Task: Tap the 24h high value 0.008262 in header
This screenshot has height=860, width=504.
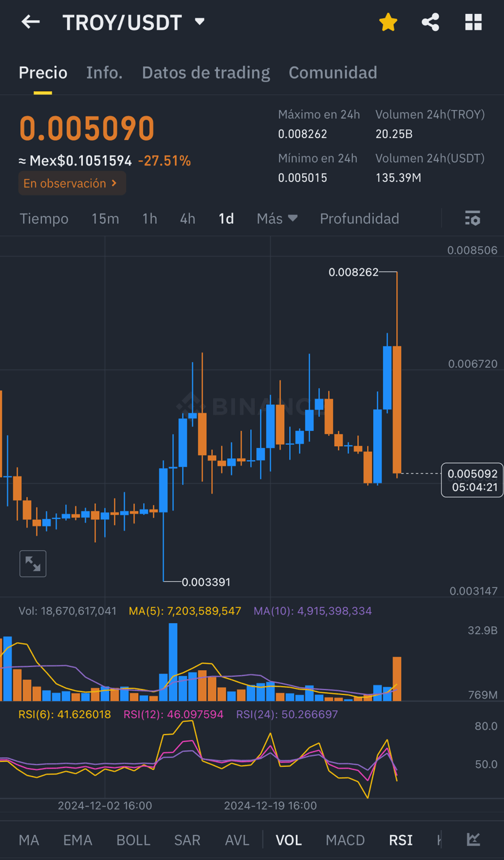Action: [303, 134]
